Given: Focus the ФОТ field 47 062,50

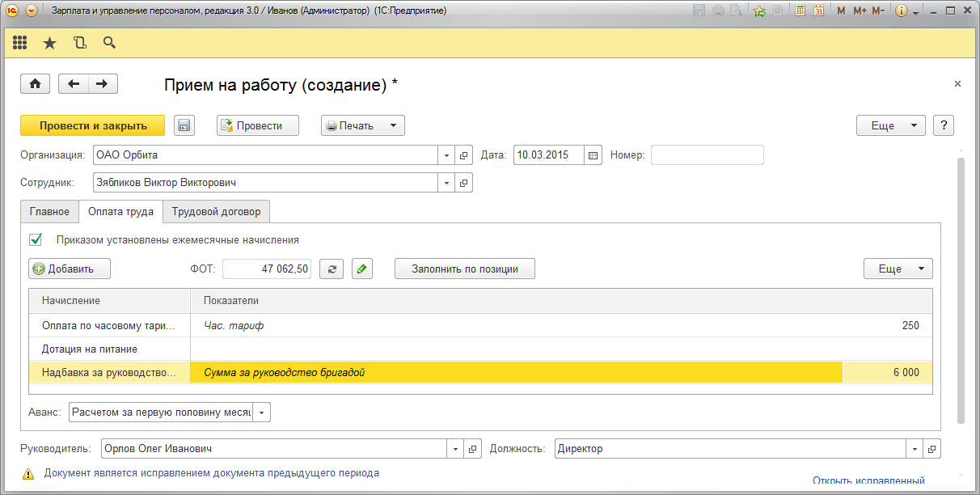Looking at the screenshot, I should tap(267, 269).
